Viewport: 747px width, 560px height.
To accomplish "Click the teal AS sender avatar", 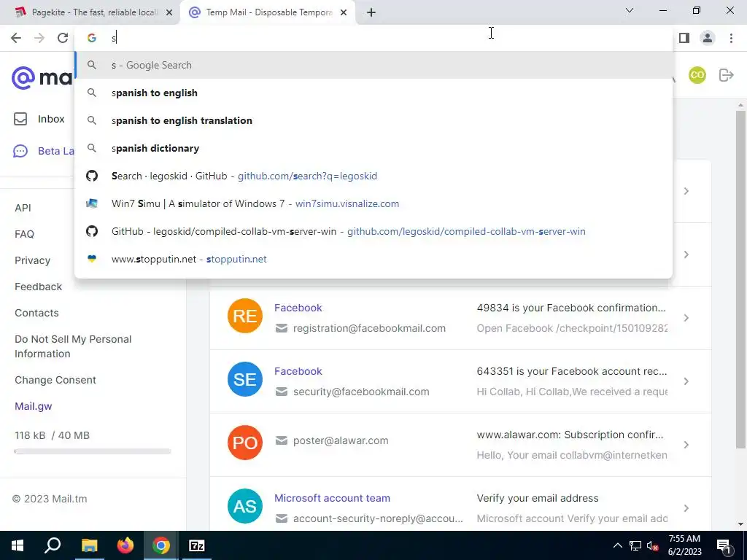I will pyautogui.click(x=245, y=506).
